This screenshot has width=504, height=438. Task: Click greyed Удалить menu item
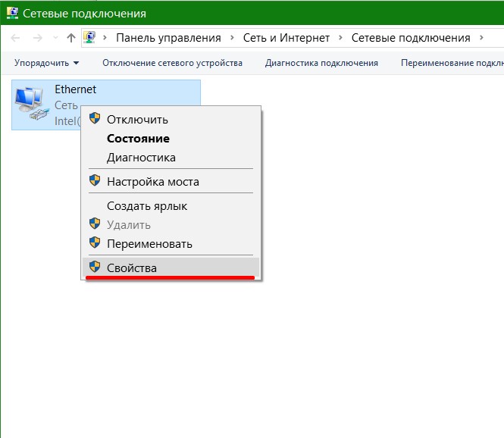point(171,225)
